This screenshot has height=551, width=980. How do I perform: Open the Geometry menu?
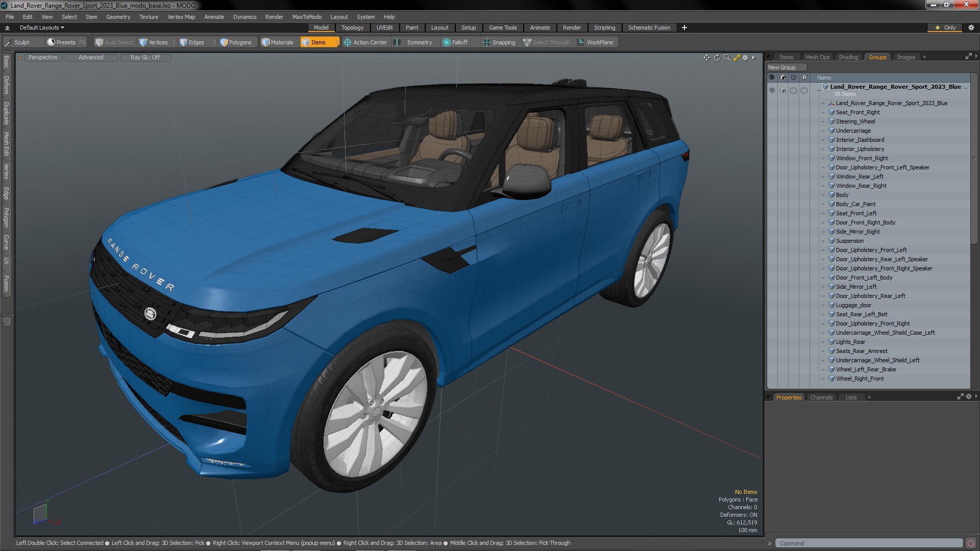coord(118,17)
